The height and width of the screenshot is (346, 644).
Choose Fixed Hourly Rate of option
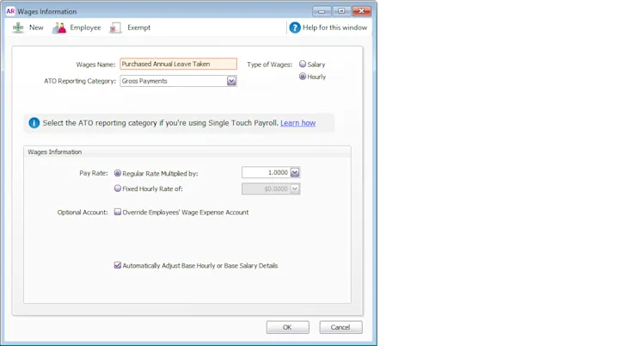pyautogui.click(x=118, y=188)
